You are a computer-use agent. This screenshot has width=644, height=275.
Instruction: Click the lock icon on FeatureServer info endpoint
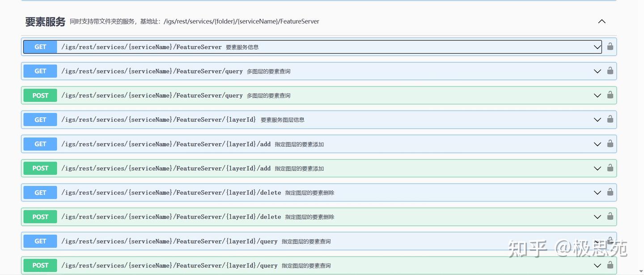pyautogui.click(x=610, y=46)
